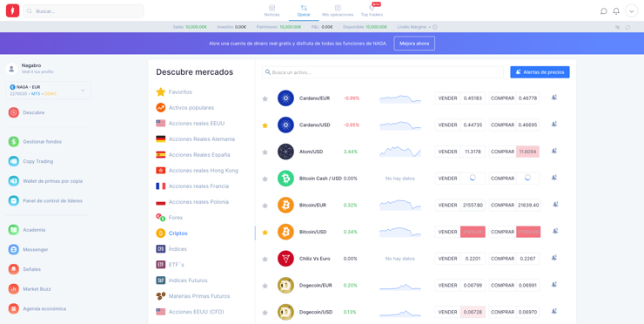This screenshot has width=644, height=324.
Task: Set price alert bell for Cardano/USD
Action: (x=554, y=125)
